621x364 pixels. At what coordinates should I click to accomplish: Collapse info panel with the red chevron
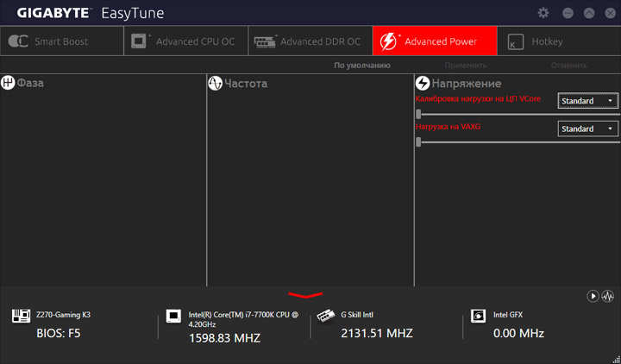[305, 295]
